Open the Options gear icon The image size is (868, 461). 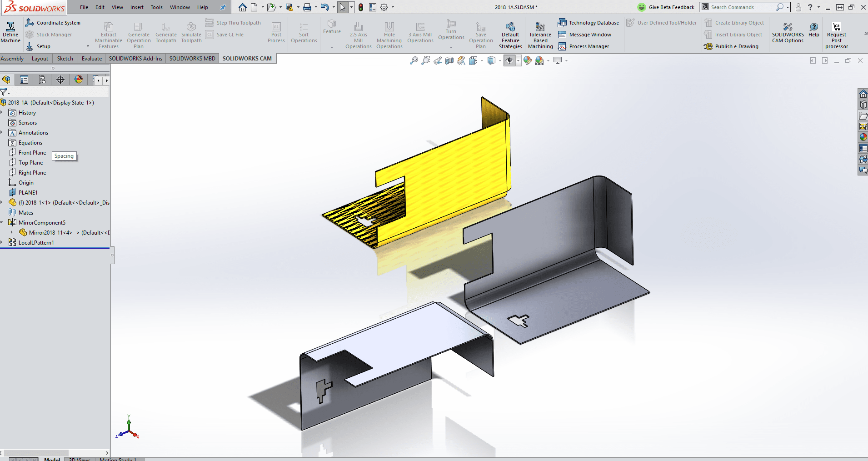pos(384,7)
